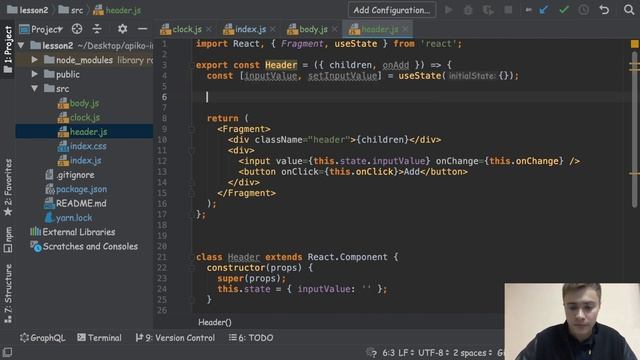Click the Stop square icon
640x360 pixels.
coord(508,10)
